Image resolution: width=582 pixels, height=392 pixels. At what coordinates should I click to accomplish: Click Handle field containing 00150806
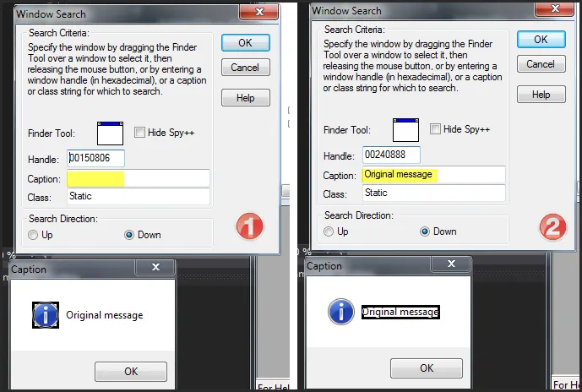[x=95, y=159]
